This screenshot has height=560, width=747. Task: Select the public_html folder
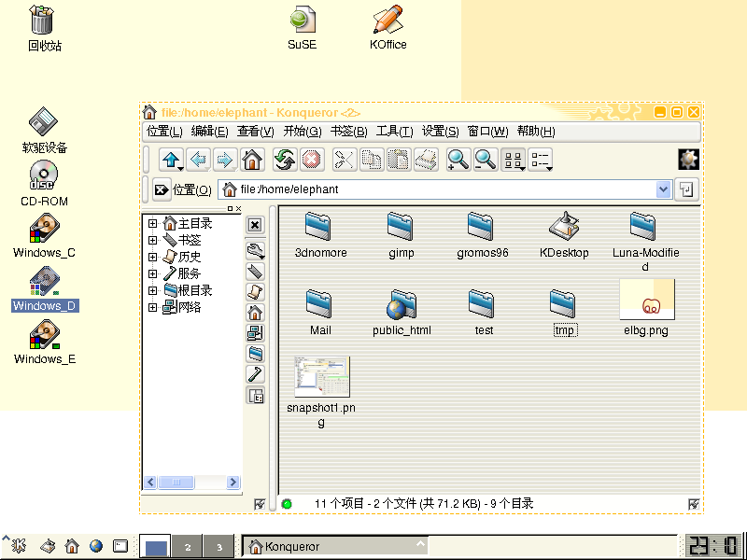click(x=402, y=313)
